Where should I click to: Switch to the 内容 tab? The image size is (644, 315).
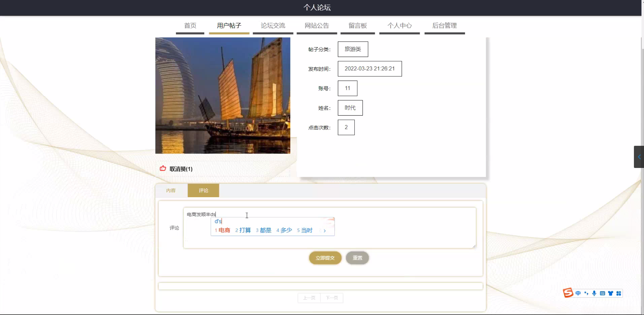pos(171,190)
